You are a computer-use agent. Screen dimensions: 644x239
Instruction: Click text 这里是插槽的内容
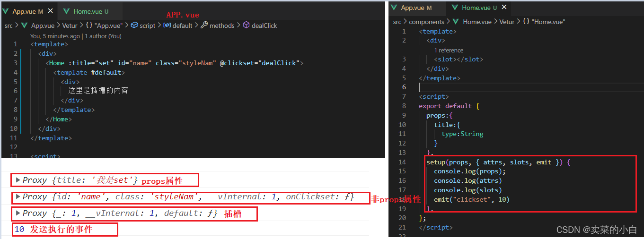(x=98, y=91)
